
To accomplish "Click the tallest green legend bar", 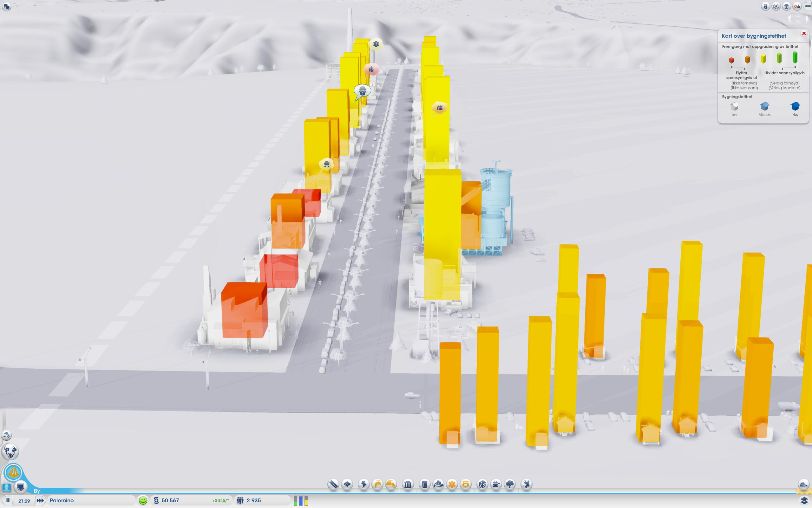I will (x=795, y=57).
